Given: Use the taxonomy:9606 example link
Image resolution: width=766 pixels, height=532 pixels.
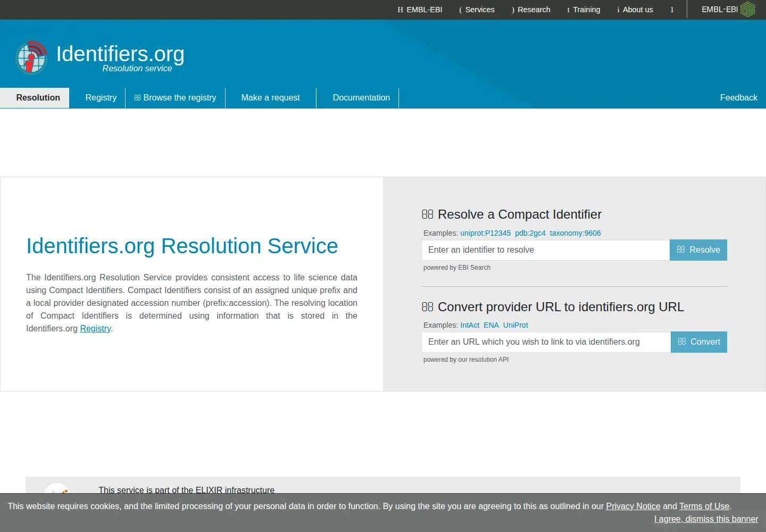Looking at the screenshot, I should coord(576,233).
